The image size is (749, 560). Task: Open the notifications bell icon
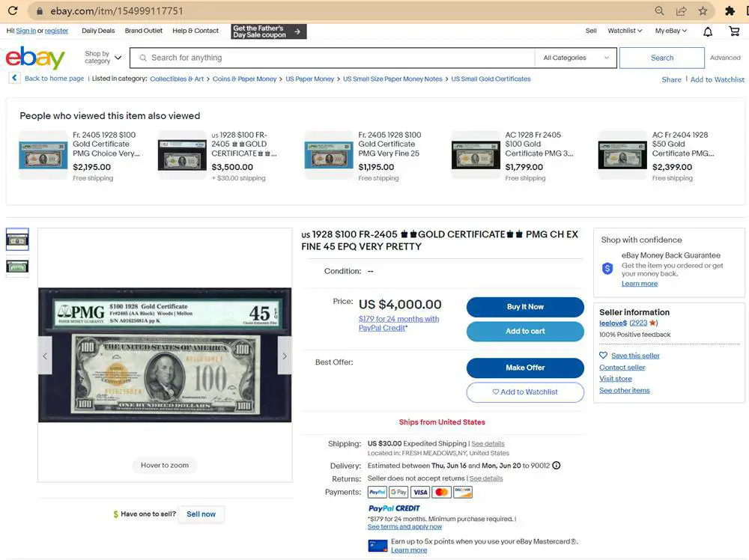coord(708,31)
